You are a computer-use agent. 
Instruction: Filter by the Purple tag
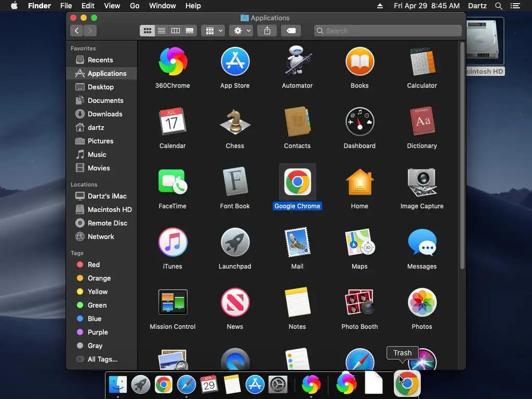(x=101, y=332)
